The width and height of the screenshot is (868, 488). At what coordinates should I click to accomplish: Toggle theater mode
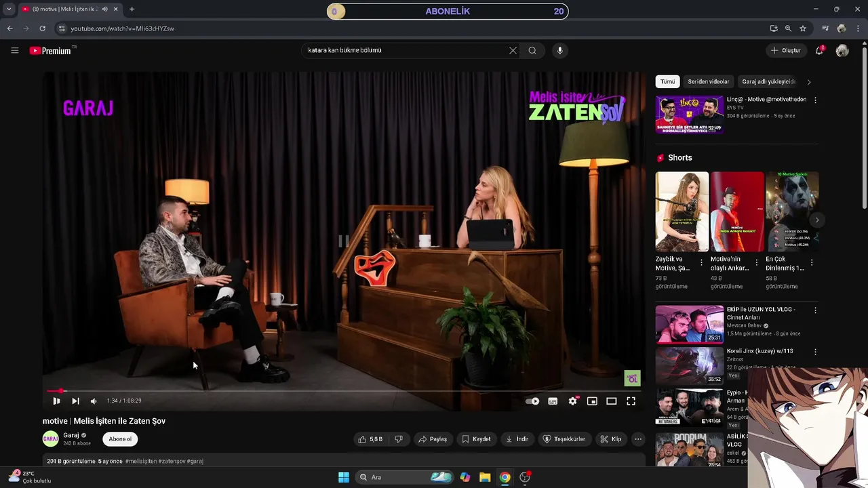point(612,401)
